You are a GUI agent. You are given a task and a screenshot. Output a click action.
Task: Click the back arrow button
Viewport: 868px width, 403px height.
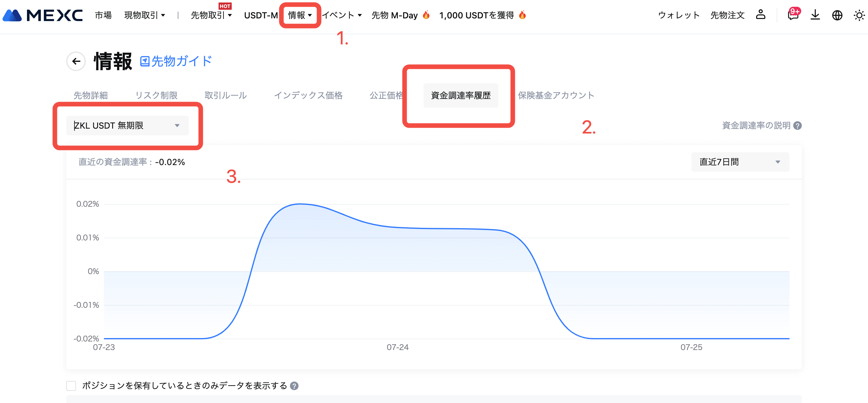click(x=76, y=61)
